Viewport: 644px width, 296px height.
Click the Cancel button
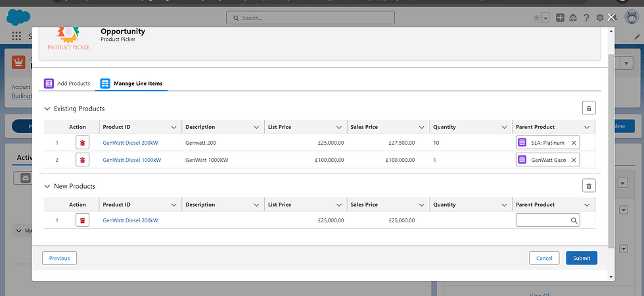coord(544,258)
